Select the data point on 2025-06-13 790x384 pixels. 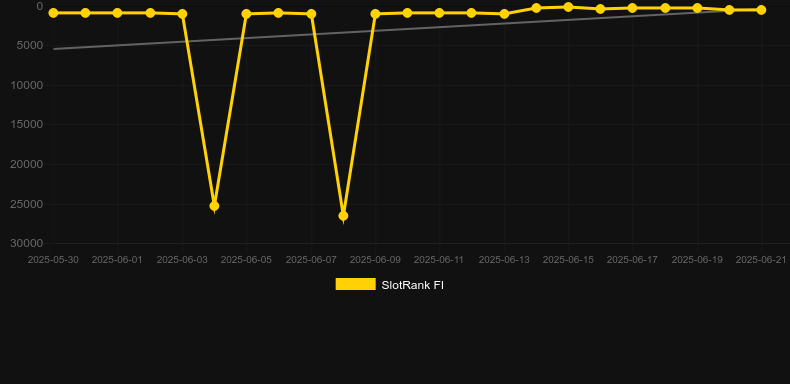(x=504, y=14)
